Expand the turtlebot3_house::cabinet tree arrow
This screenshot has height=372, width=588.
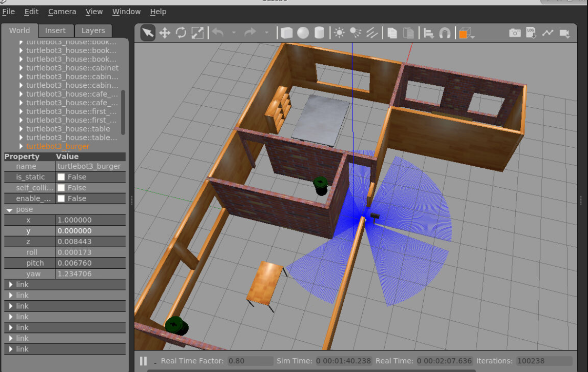point(21,68)
